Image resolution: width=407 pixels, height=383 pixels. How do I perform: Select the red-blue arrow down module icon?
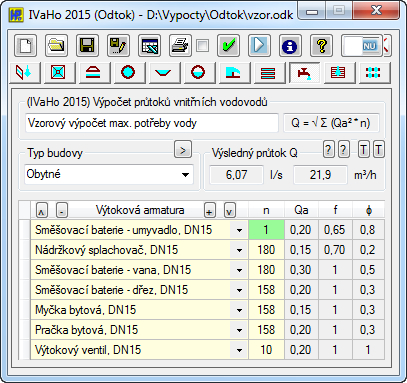point(25,72)
